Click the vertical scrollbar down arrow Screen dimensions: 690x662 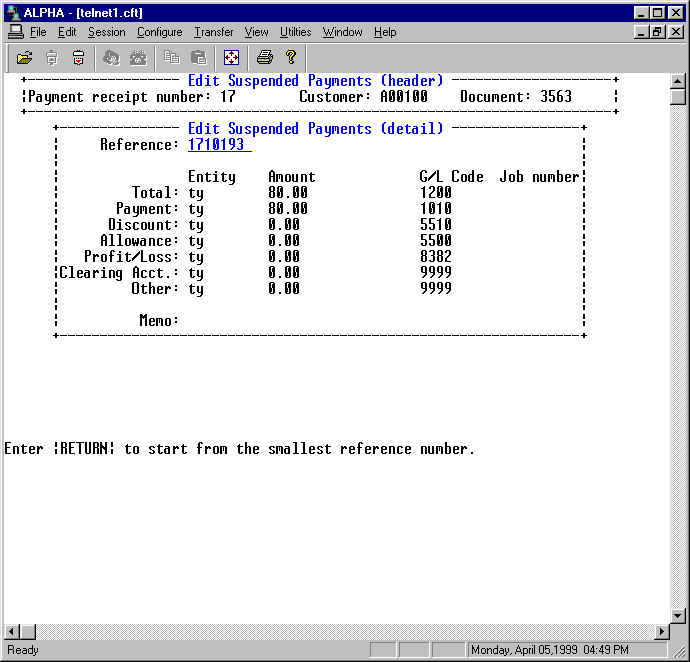(677, 616)
